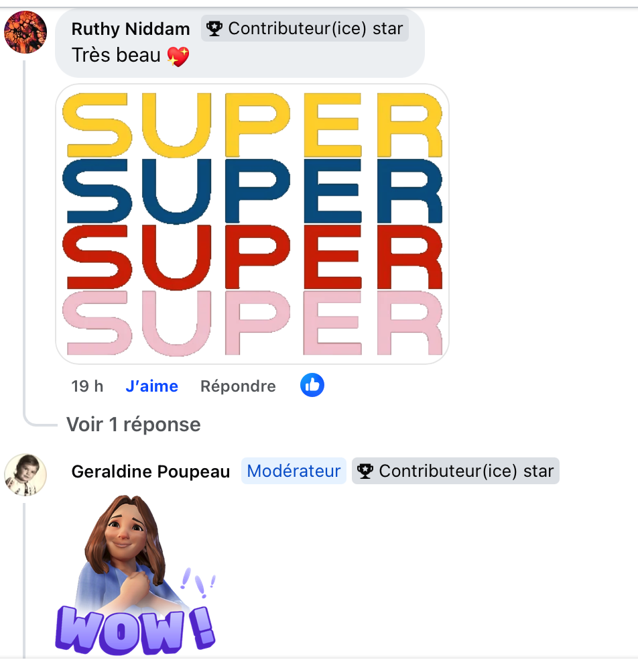Image resolution: width=638 pixels, height=672 pixels.
Task: Expand Voir 1 réponse thread
Action: coord(133,425)
